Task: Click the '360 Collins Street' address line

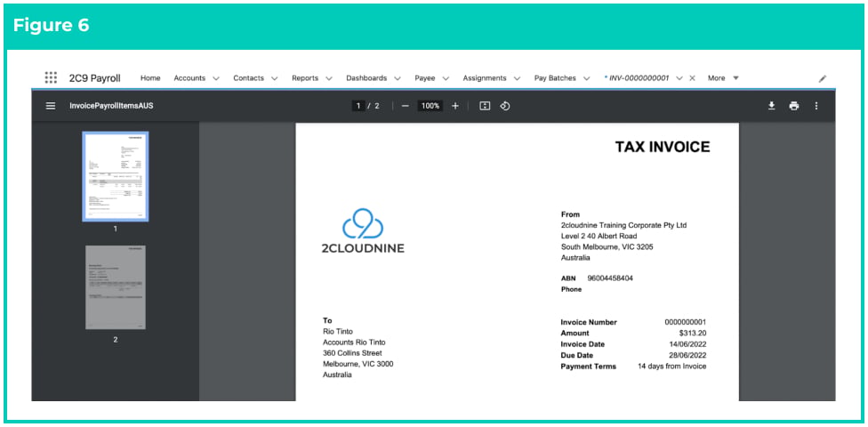Action: (352, 353)
